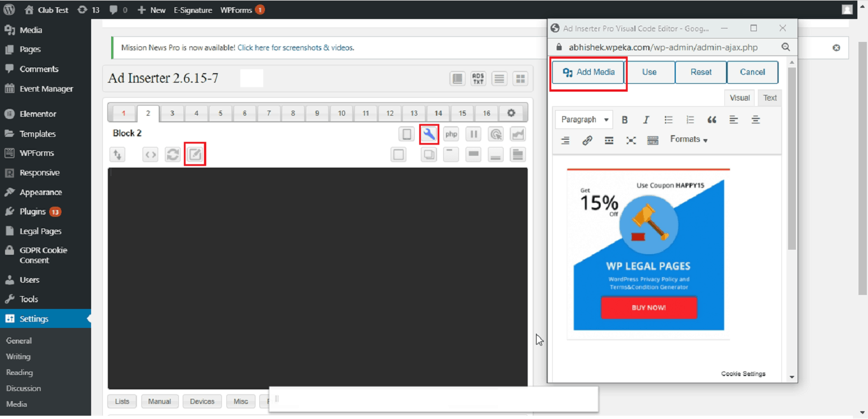Align text center
868x419 pixels.
click(756, 120)
